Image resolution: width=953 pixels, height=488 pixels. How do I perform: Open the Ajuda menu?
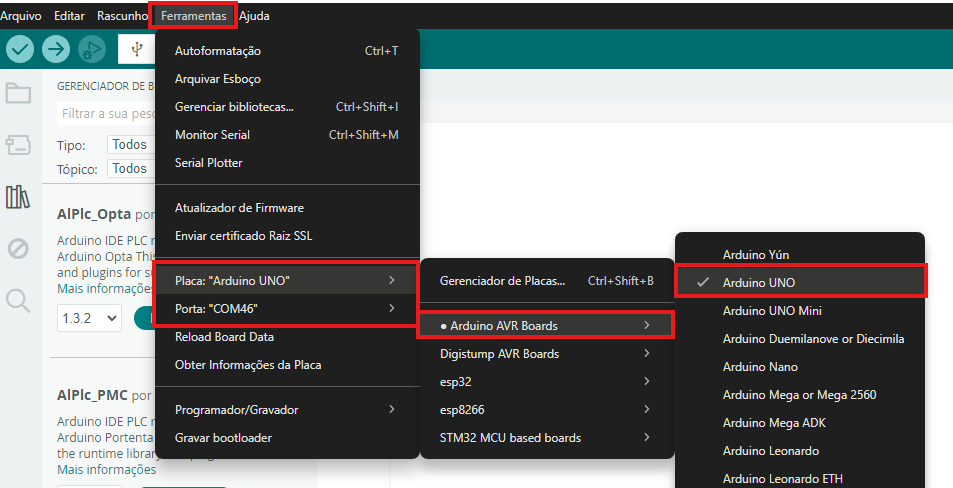click(x=254, y=16)
